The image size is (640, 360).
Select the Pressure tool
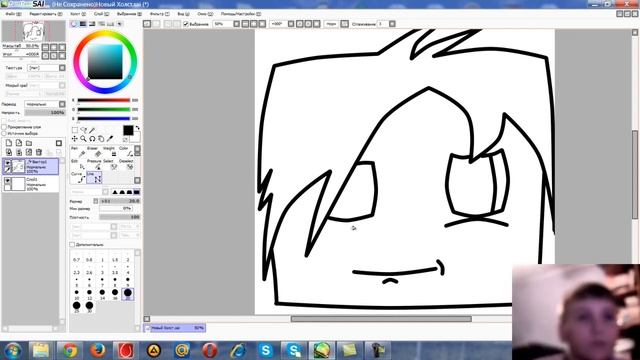point(94,164)
